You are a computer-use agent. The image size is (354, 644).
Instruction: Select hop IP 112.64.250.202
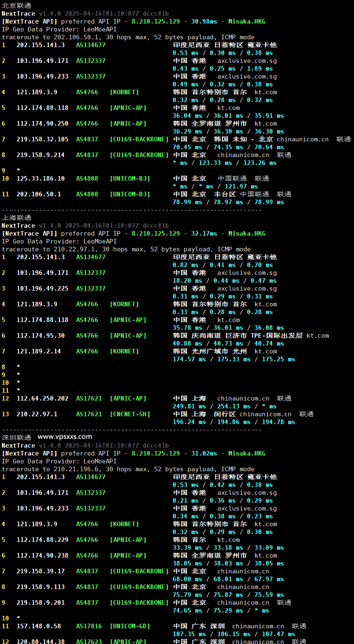point(43,398)
